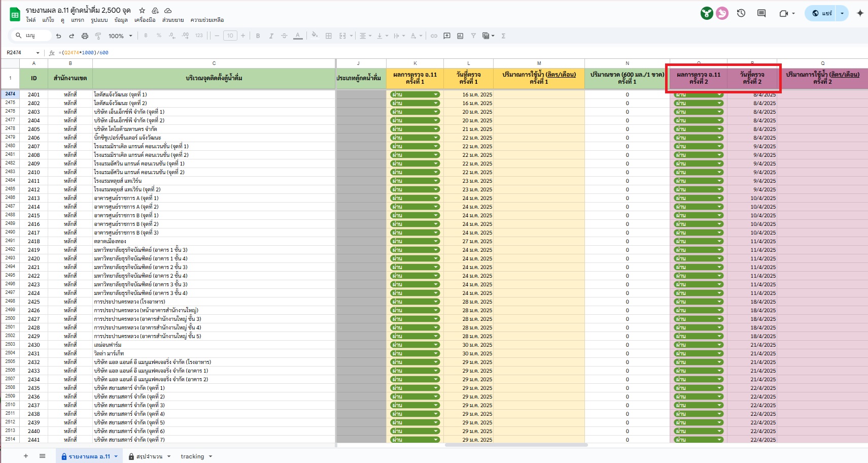Click the Gemini sparkle icon
The width and height of the screenshot is (868, 463).
pyautogui.click(x=860, y=13)
